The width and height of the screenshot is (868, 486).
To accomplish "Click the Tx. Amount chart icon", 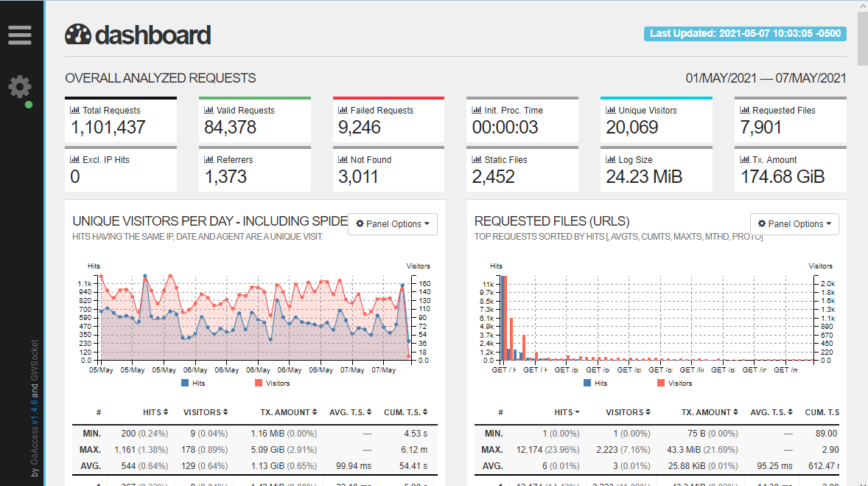I will coord(745,159).
